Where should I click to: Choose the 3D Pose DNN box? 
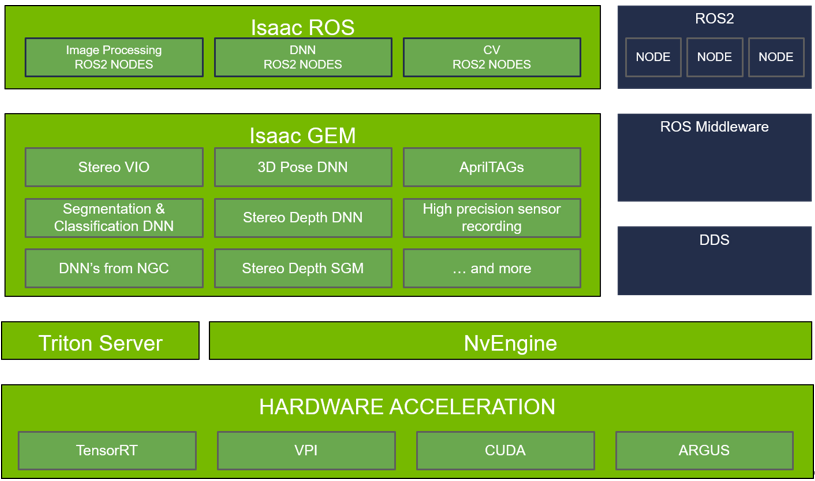point(303,167)
